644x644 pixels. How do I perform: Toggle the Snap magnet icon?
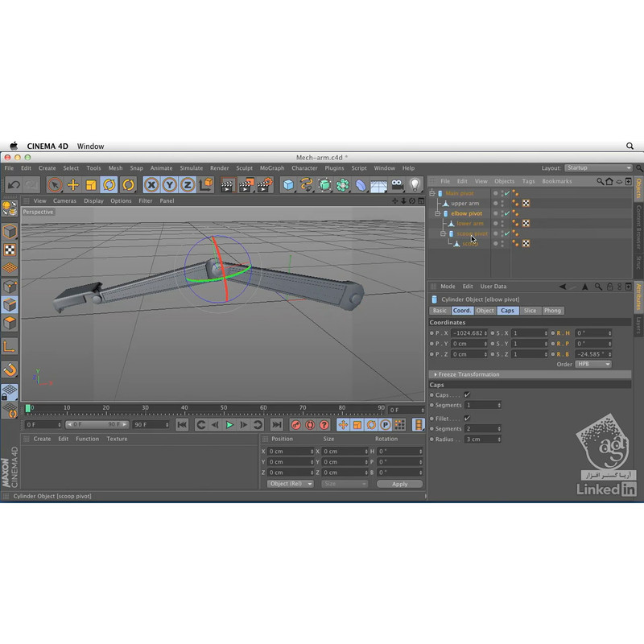10,369
